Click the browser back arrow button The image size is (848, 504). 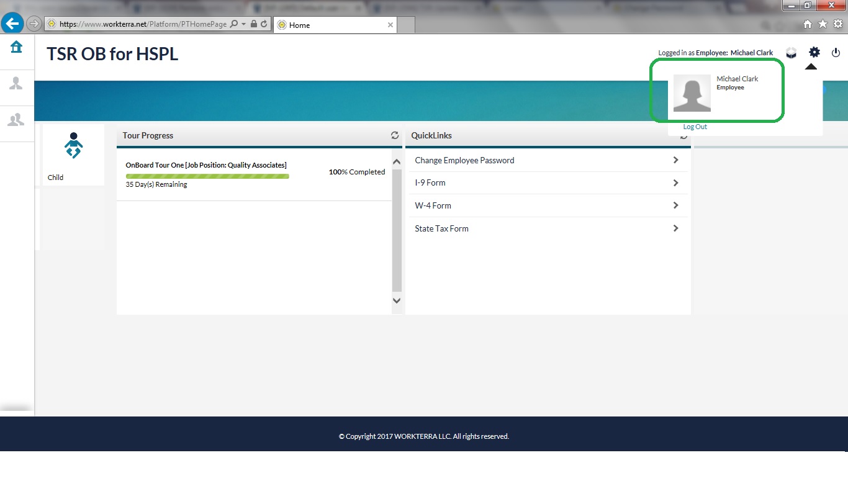point(12,24)
